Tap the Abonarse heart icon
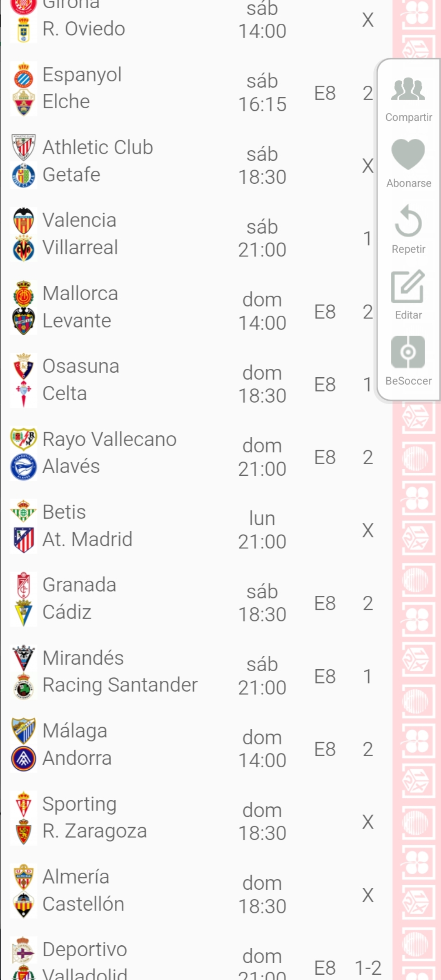Viewport: 441px width, 980px height. click(408, 154)
